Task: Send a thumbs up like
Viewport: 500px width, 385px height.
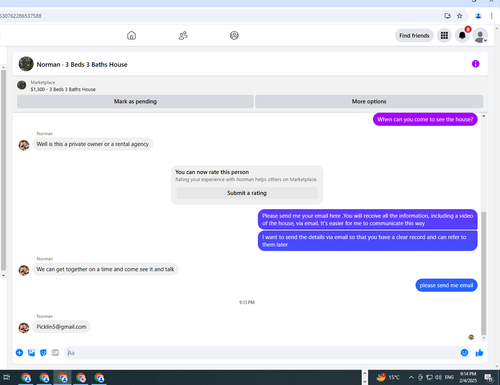Action: pyautogui.click(x=479, y=353)
